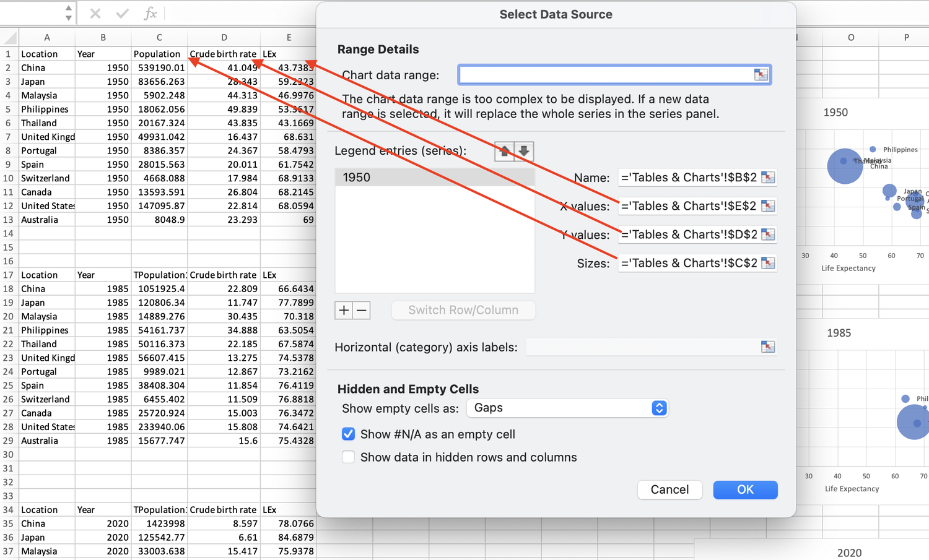Open the Show empty cells as dropdown
Viewport: 929px width, 560px height.
pyautogui.click(x=660, y=408)
